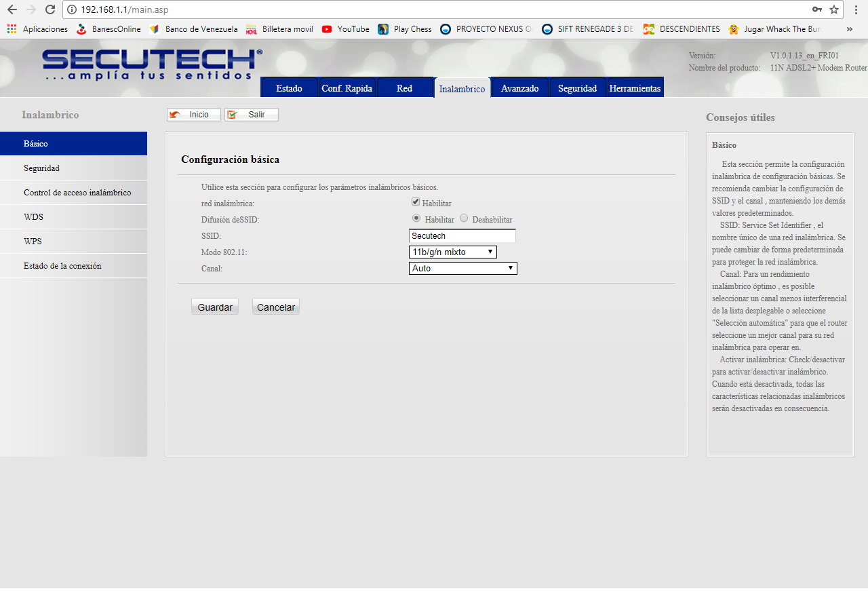The image size is (868, 595).
Task: Open the Banco de Venezuela bookmark
Action: [x=199, y=29]
